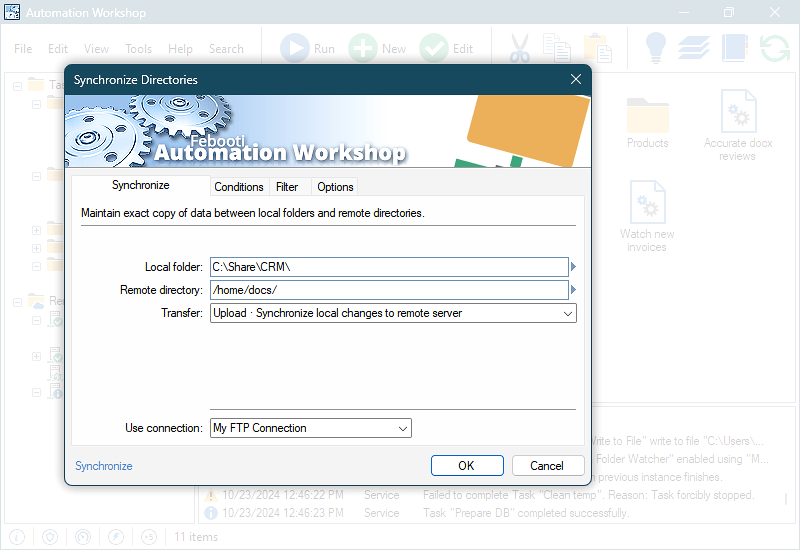Open the Use connection dropdown
Image resolution: width=800 pixels, height=550 pixels.
(403, 428)
